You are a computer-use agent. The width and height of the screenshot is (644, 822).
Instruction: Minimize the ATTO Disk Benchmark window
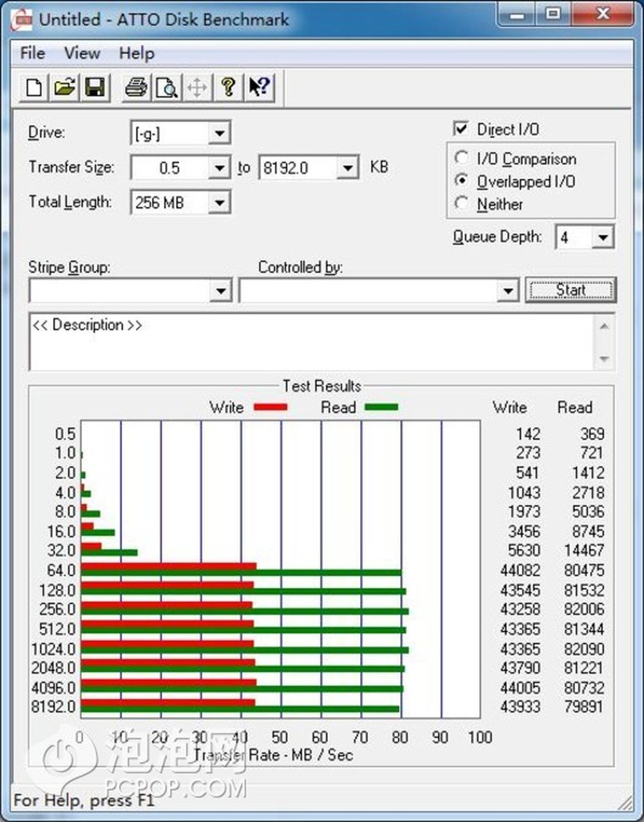pos(517,14)
